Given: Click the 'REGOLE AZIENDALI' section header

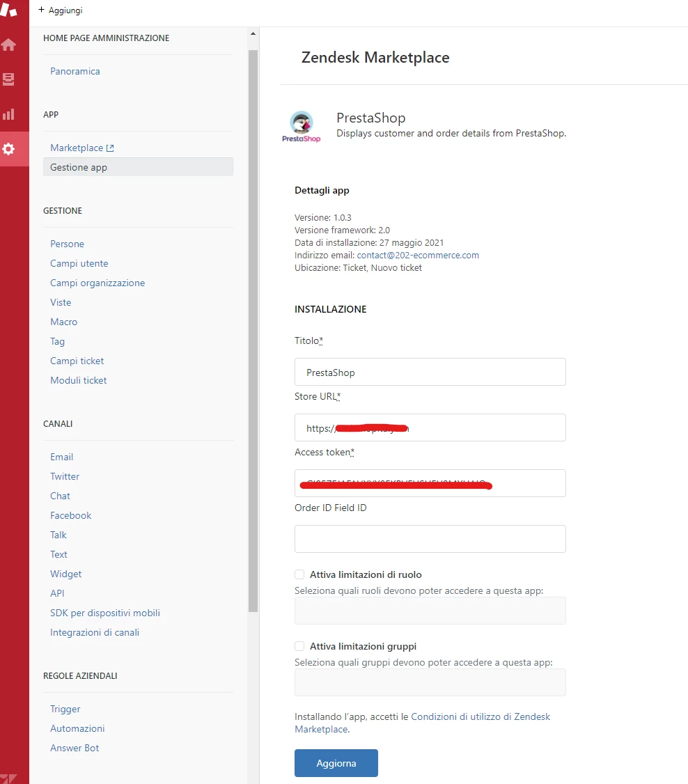Looking at the screenshot, I should click(80, 676).
